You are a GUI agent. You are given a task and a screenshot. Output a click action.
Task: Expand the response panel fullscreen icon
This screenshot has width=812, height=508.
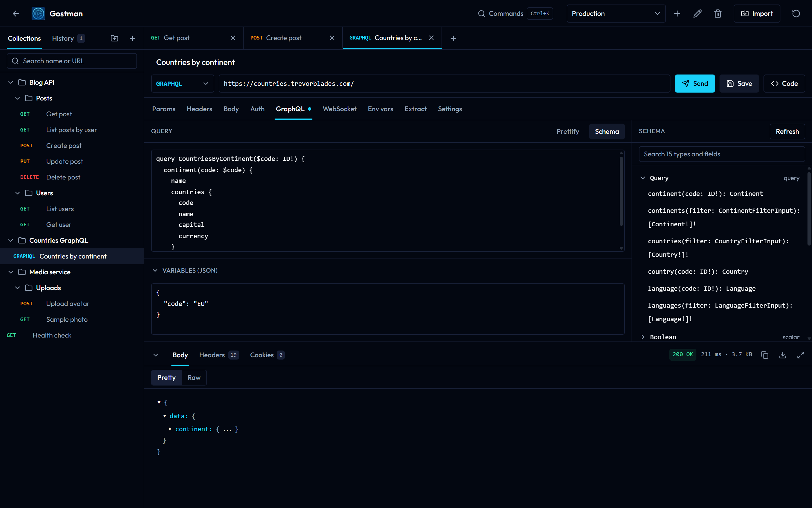(x=801, y=355)
